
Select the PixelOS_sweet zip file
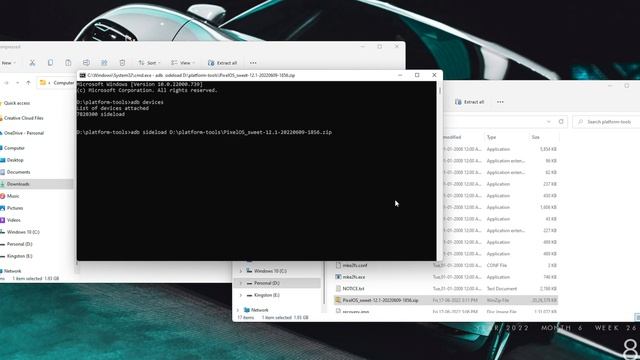tap(446, 300)
